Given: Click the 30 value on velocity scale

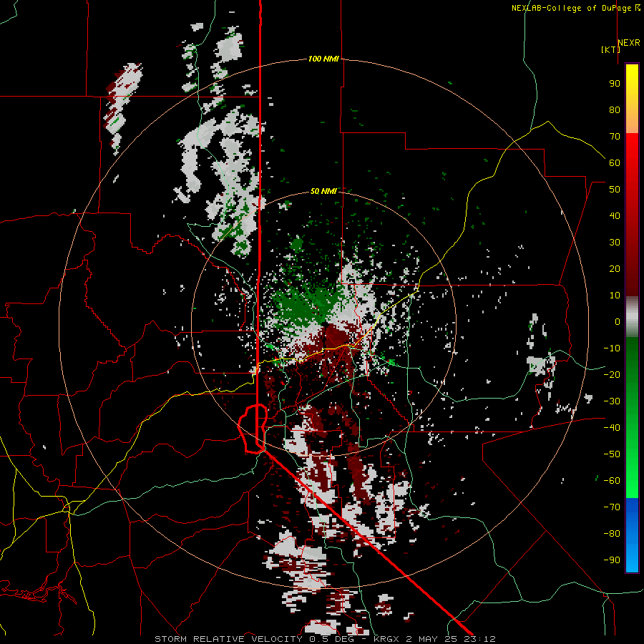Looking at the screenshot, I should tap(615, 243).
